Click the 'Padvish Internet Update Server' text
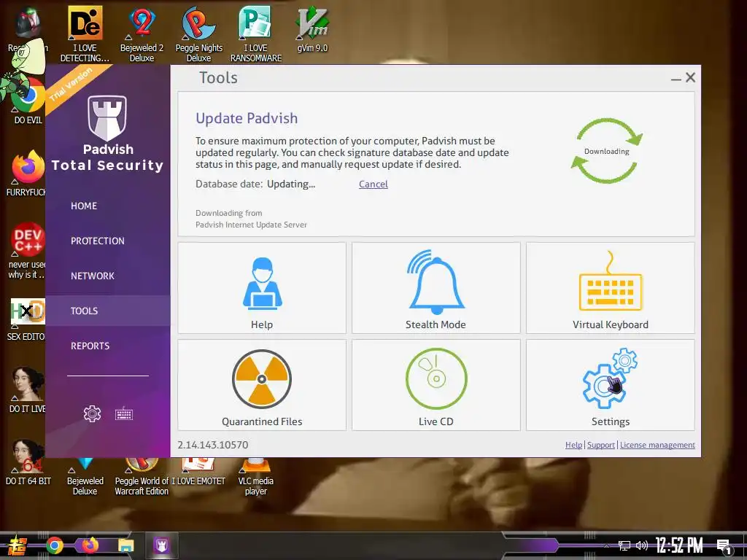 click(251, 225)
